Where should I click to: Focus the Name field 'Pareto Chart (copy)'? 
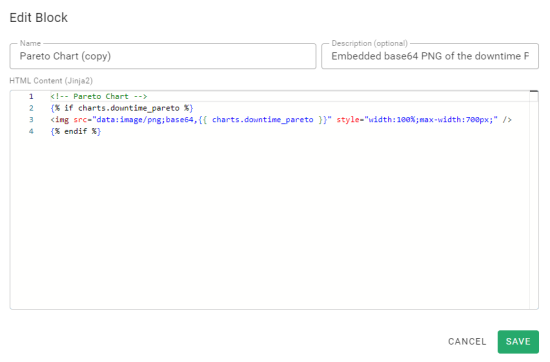163,56
